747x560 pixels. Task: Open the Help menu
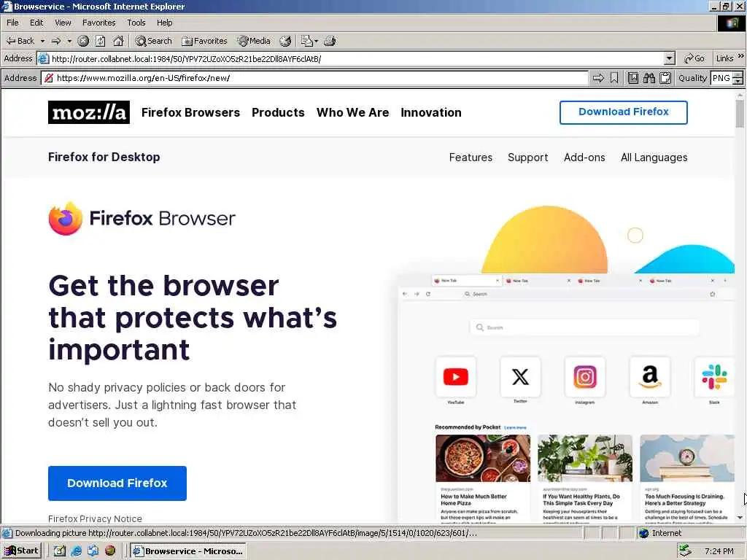(164, 23)
